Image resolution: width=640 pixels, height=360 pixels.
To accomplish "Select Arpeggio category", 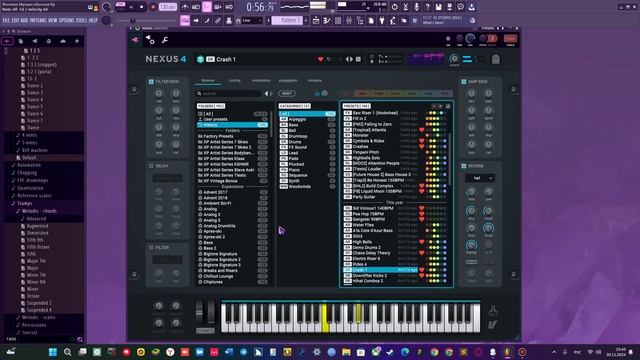I will pos(307,119).
